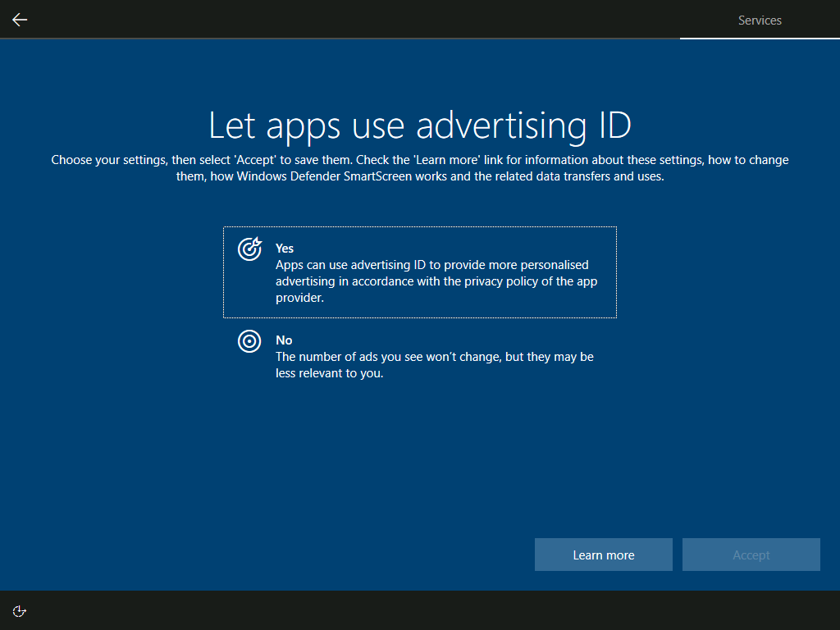The image size is (840, 630).
Task: Click the 'Apps can use advertising ID' description
Action: pyautogui.click(x=436, y=281)
